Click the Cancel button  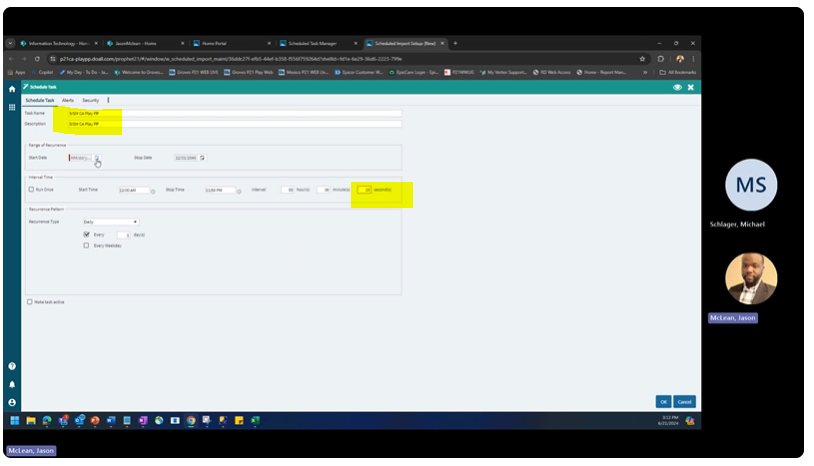pyautogui.click(x=684, y=401)
